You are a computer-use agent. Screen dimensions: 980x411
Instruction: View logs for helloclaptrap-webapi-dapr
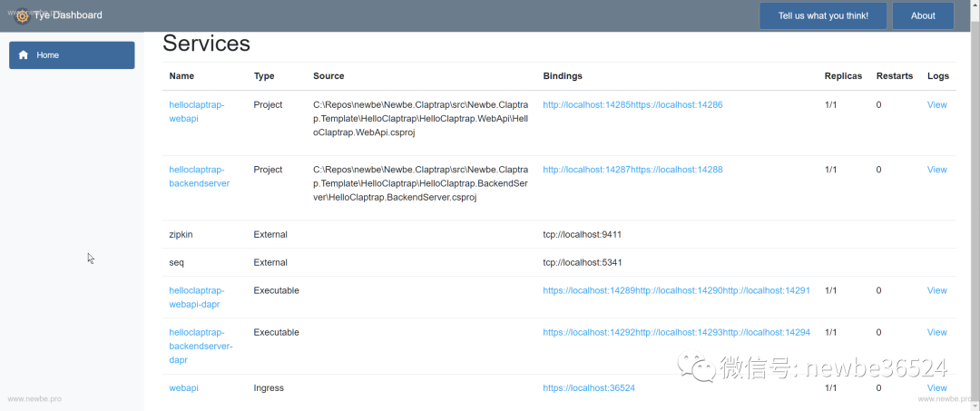point(936,290)
